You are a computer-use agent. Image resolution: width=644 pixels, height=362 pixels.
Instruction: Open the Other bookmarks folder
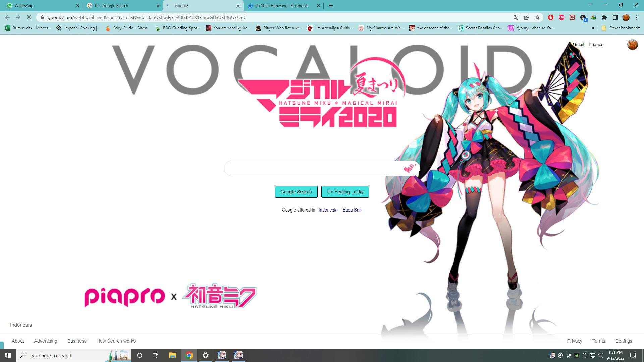click(621, 28)
